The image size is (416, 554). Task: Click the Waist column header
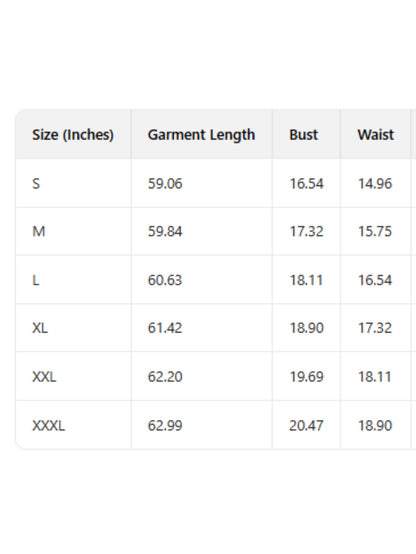tap(375, 135)
